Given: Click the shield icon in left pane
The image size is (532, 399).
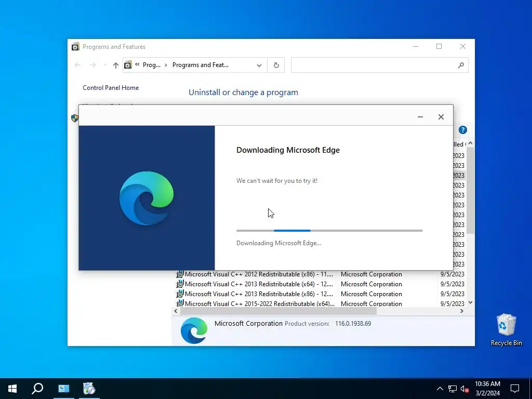Looking at the screenshot, I should [x=75, y=118].
